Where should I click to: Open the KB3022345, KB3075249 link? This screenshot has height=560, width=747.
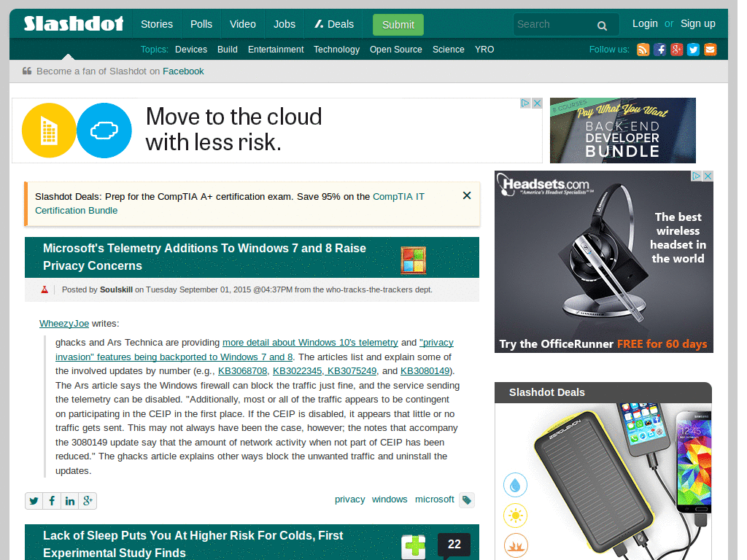pyautogui.click(x=325, y=371)
